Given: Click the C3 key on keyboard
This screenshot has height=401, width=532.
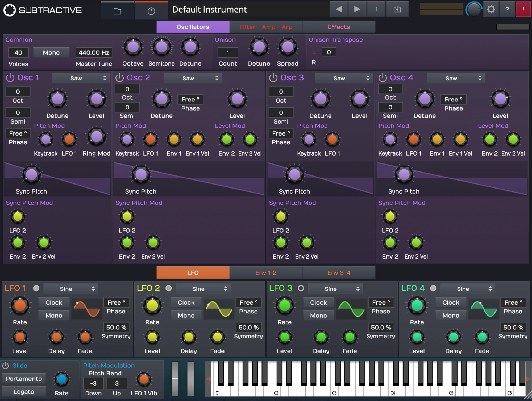Looking at the screenshot, I should 335,391.
